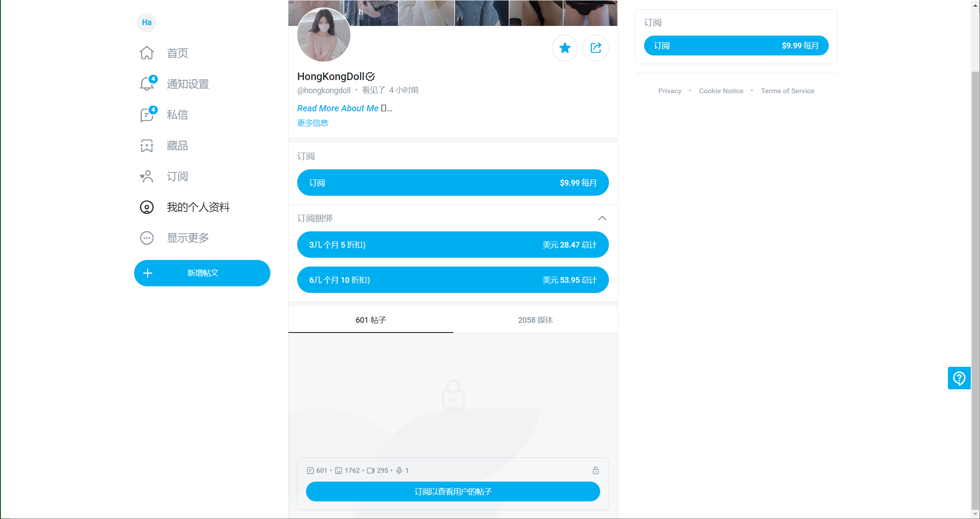
Task: Click the posts count icon showing 601
Action: click(x=310, y=471)
